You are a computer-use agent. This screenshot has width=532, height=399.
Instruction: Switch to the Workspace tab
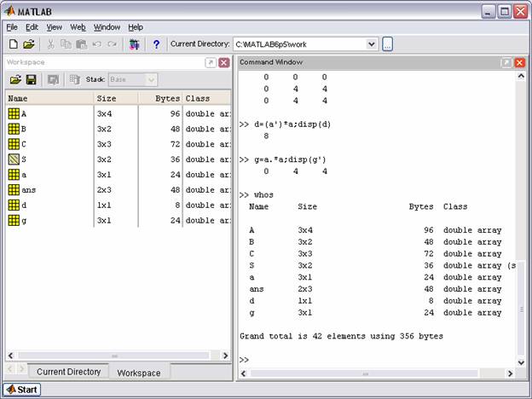pos(139,373)
